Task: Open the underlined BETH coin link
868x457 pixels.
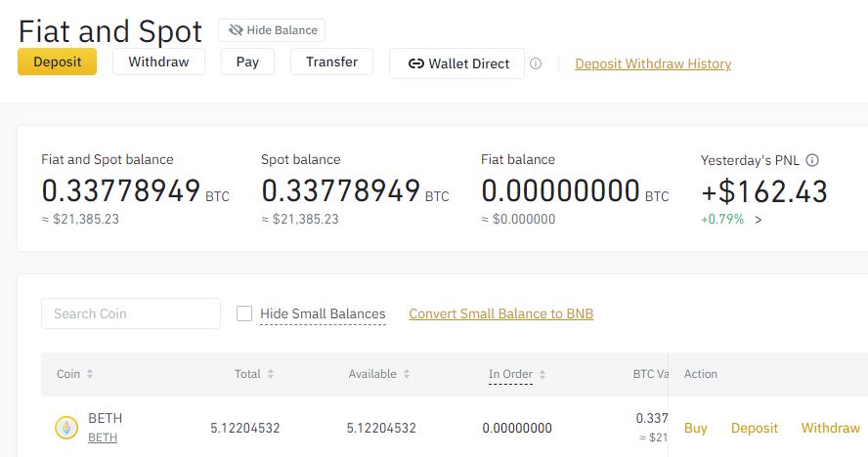Action: [103, 437]
